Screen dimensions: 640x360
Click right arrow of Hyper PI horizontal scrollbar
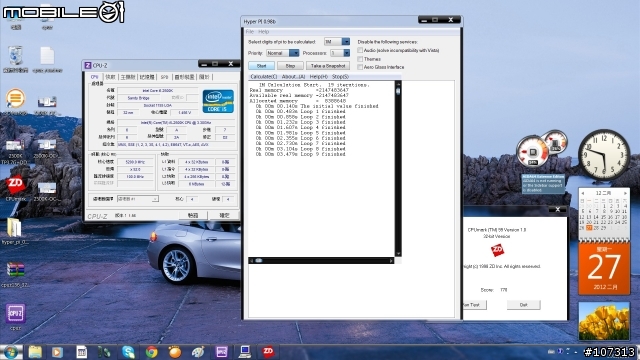click(x=391, y=260)
